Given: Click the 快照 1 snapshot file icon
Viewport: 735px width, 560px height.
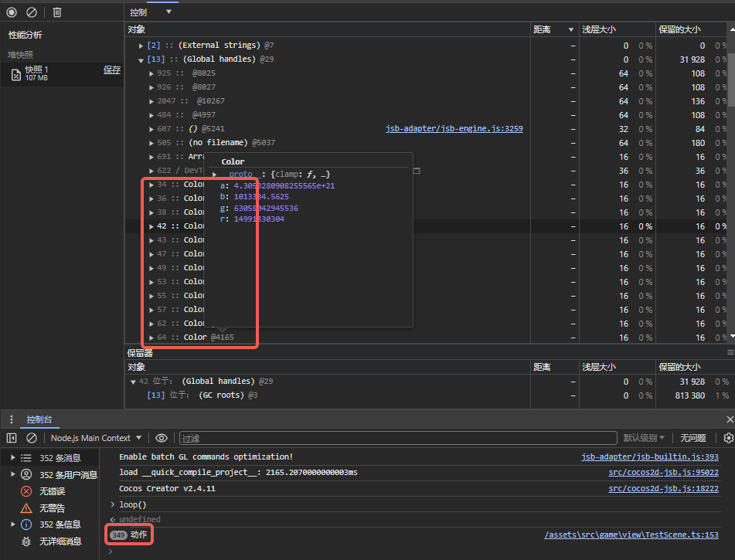Looking at the screenshot, I should click(16, 74).
